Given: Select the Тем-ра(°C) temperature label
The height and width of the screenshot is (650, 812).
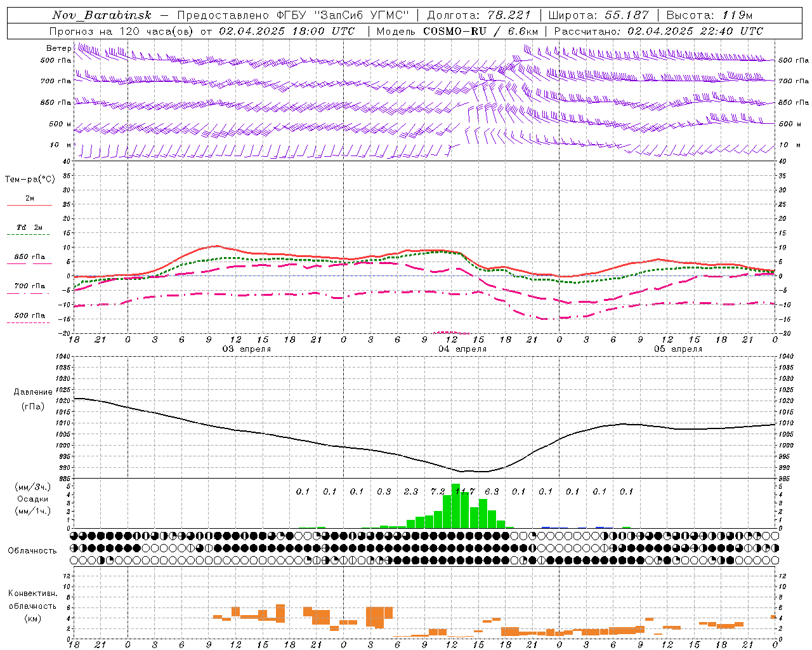Looking at the screenshot, I should coord(30,180).
